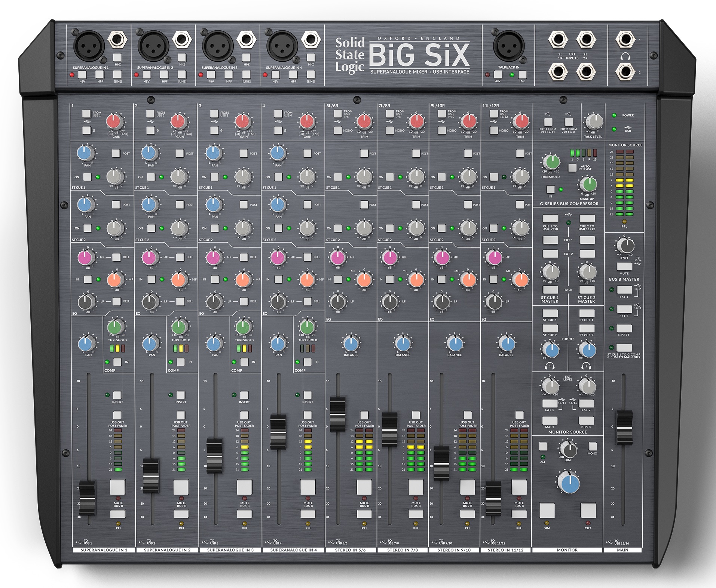The height and width of the screenshot is (588, 716).
Task: Click the orange MF EQ knob on channel 3
Action: coord(243,279)
